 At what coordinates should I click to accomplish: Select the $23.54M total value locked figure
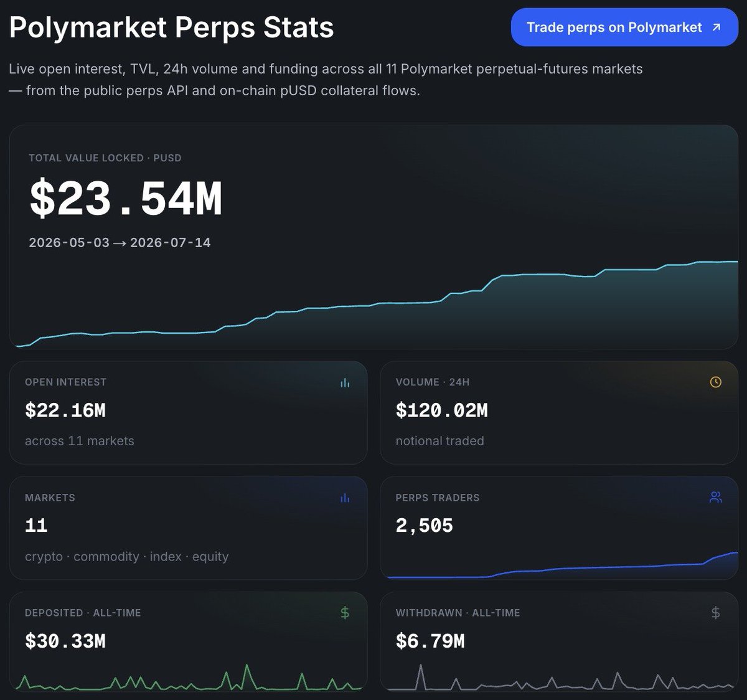click(x=126, y=199)
